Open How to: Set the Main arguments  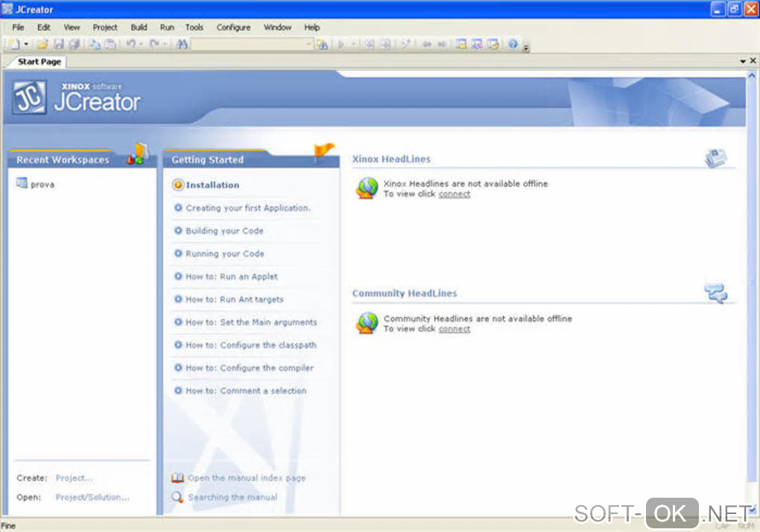(x=252, y=322)
